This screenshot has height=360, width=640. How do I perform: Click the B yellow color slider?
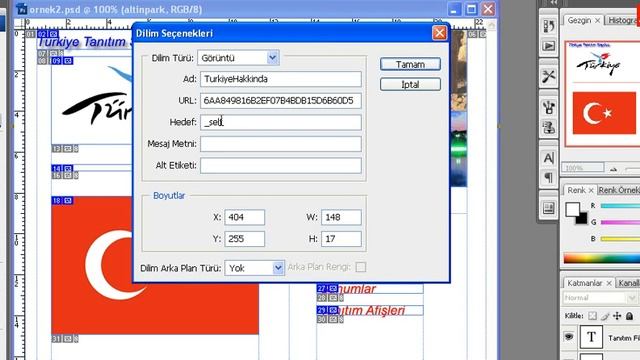620,239
